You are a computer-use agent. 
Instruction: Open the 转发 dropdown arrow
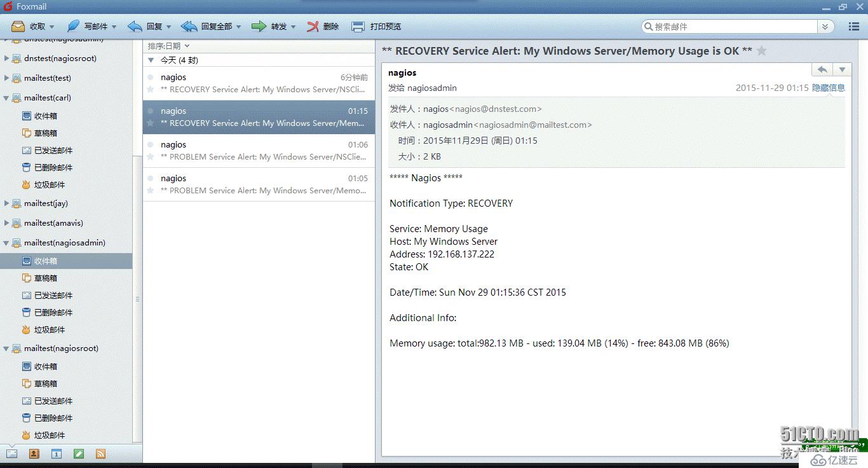[294, 27]
